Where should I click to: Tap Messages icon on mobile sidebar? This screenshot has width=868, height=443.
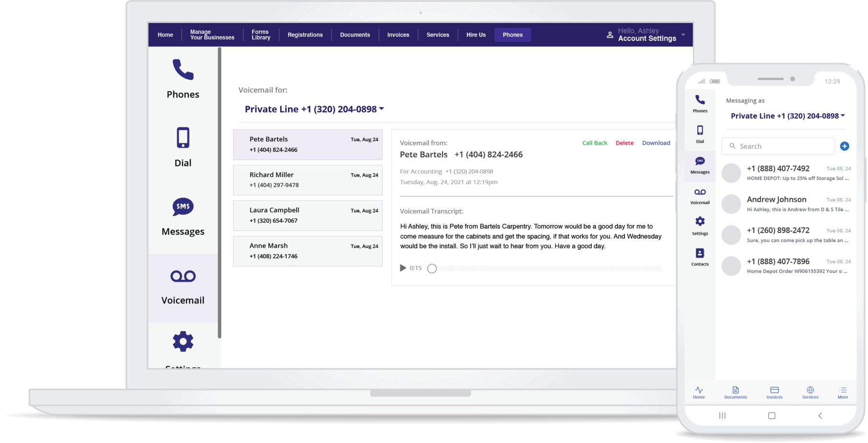[x=700, y=161]
